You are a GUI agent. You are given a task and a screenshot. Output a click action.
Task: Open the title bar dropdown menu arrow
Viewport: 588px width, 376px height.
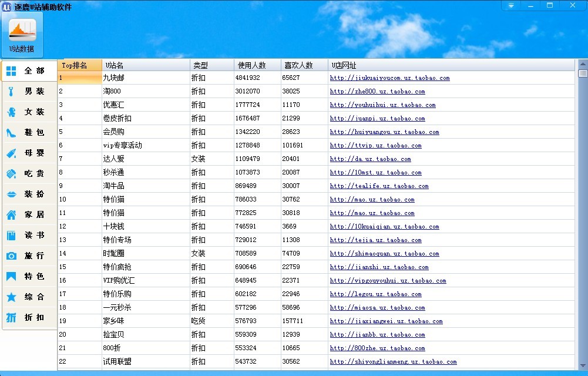click(x=511, y=6)
